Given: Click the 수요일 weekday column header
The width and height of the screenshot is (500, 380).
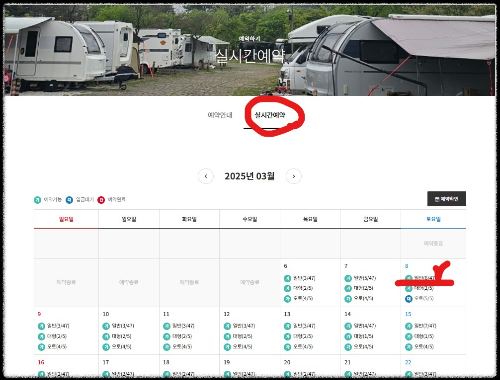Looking at the screenshot, I should (250, 219).
